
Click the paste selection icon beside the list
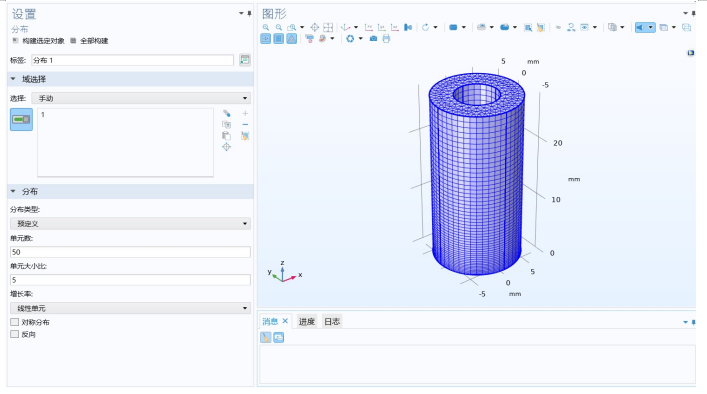pyautogui.click(x=226, y=136)
